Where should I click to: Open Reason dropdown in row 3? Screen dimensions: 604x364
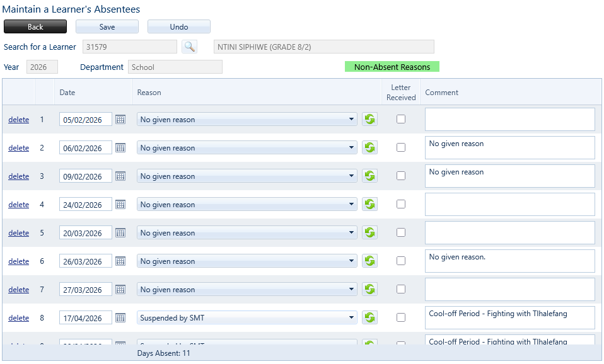pyautogui.click(x=247, y=176)
